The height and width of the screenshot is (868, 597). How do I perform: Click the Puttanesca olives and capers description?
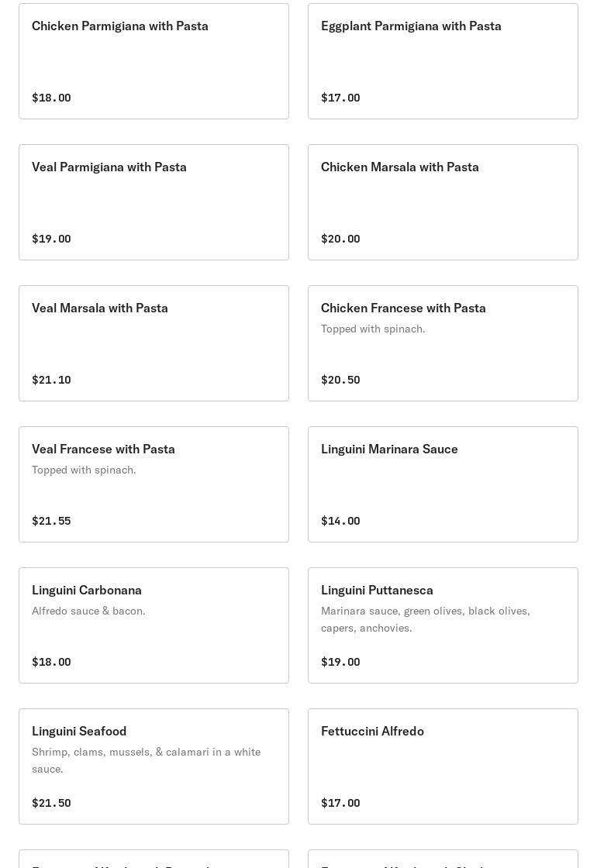(x=426, y=619)
